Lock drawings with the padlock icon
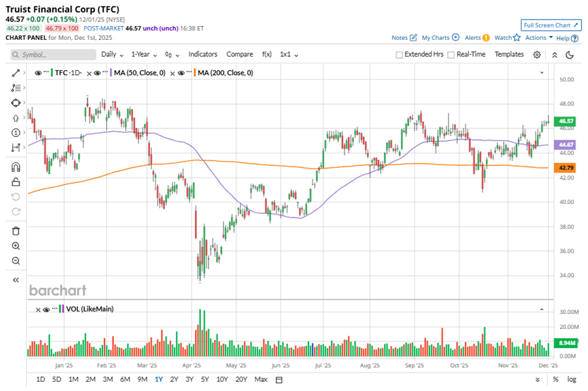588x391 pixels. [x=16, y=182]
